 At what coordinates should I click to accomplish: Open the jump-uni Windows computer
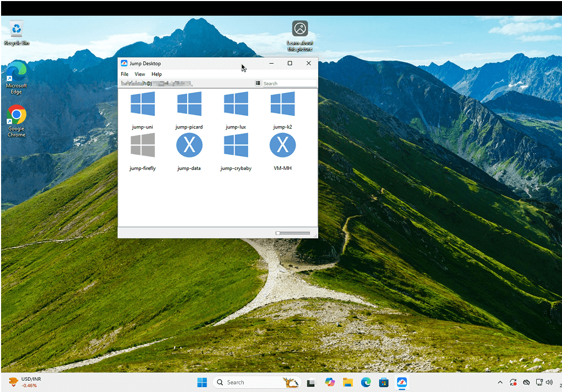(x=142, y=104)
